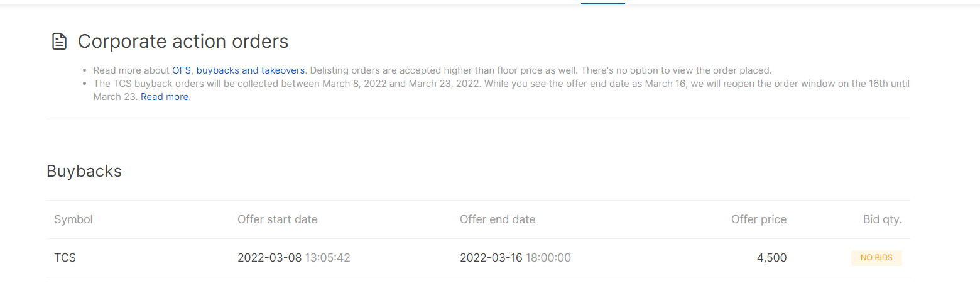Click the start time 13:05:42
980x305 pixels.
coord(327,258)
